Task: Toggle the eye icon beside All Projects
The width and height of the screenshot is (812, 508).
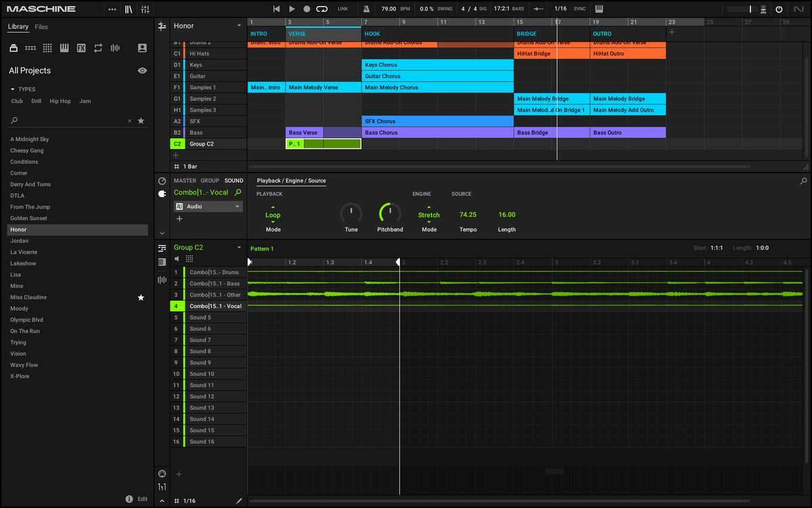Action: (x=142, y=70)
